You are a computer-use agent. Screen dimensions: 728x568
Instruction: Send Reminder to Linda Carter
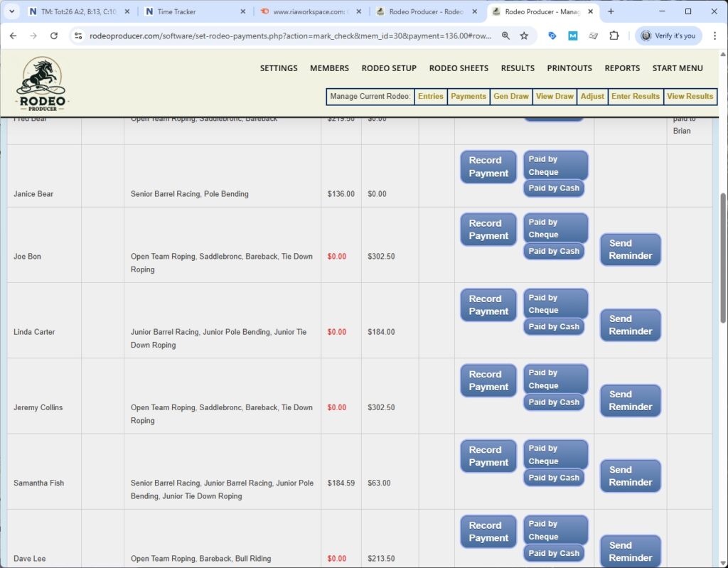tap(630, 325)
